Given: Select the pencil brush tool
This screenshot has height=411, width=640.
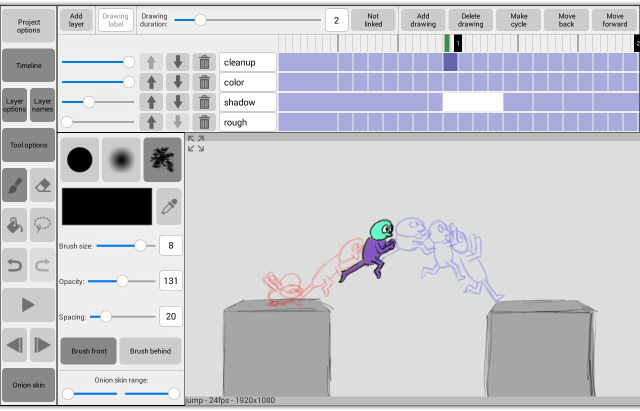Looking at the screenshot, I should coord(15,185).
